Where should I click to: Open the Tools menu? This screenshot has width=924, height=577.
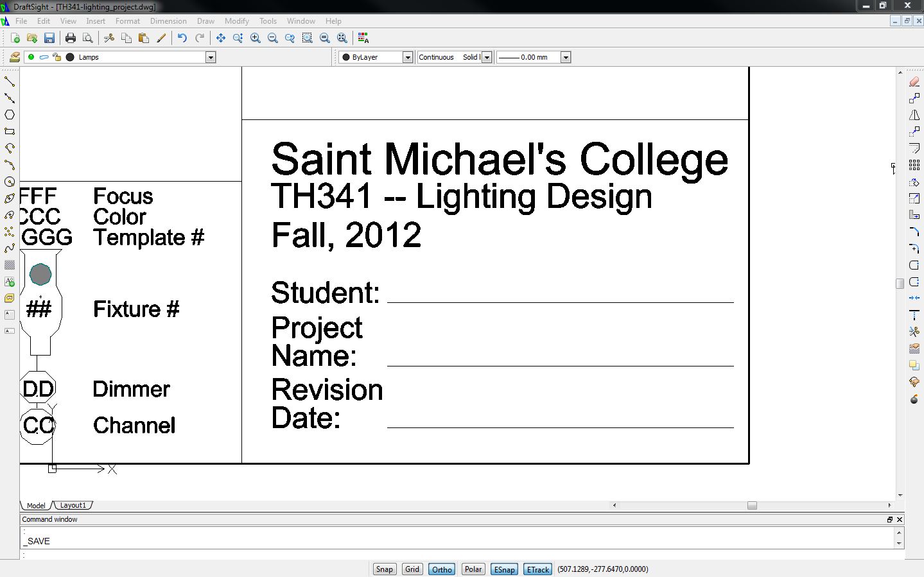(268, 21)
